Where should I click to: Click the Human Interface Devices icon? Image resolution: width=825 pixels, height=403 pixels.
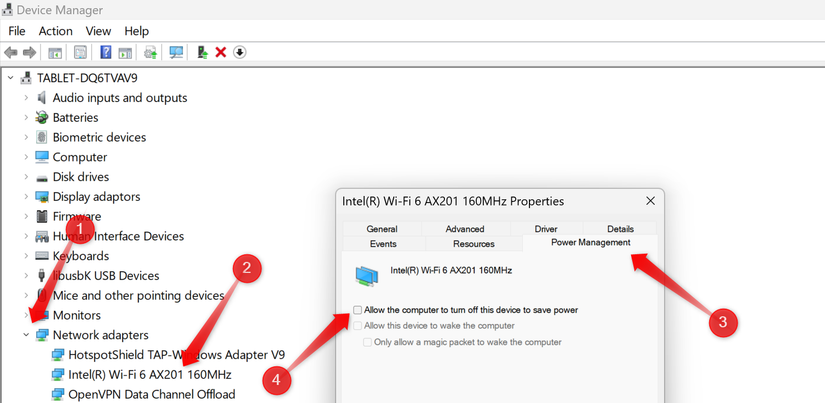click(x=42, y=236)
